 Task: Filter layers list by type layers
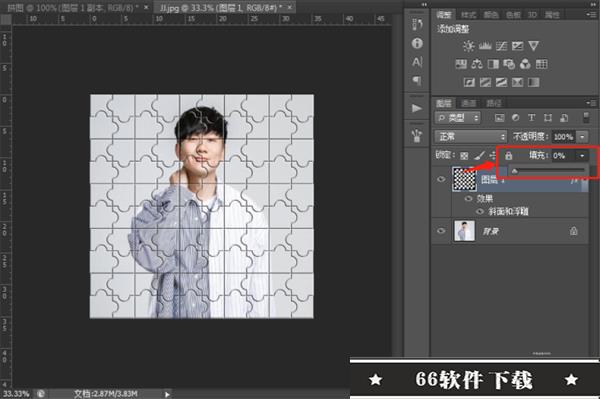click(x=532, y=118)
